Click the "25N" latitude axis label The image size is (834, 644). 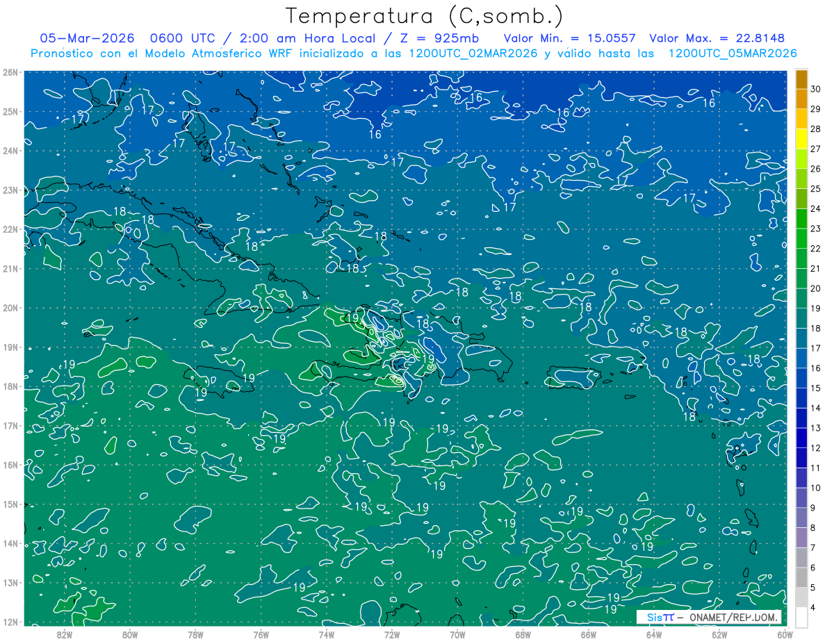pos(10,111)
